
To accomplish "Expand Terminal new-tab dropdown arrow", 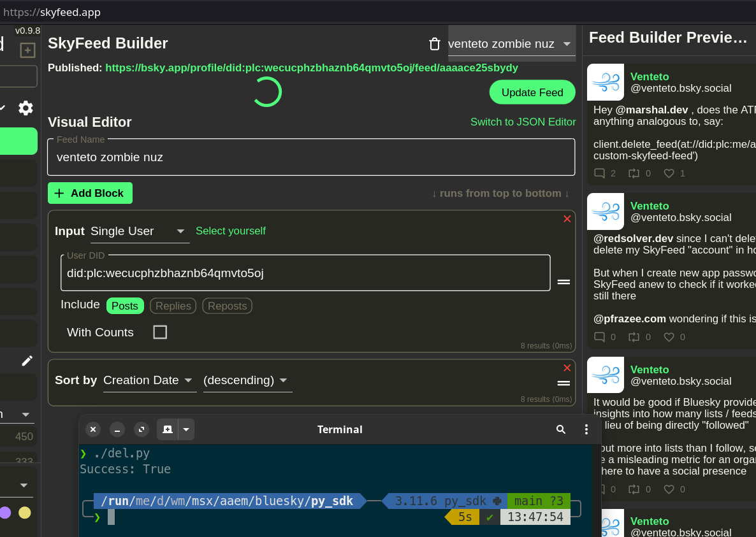I will click(186, 429).
